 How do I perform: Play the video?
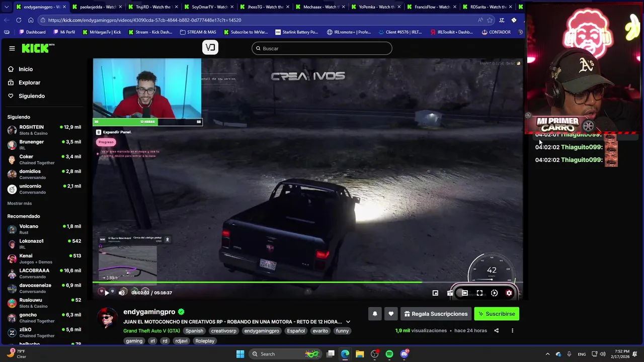point(107,293)
